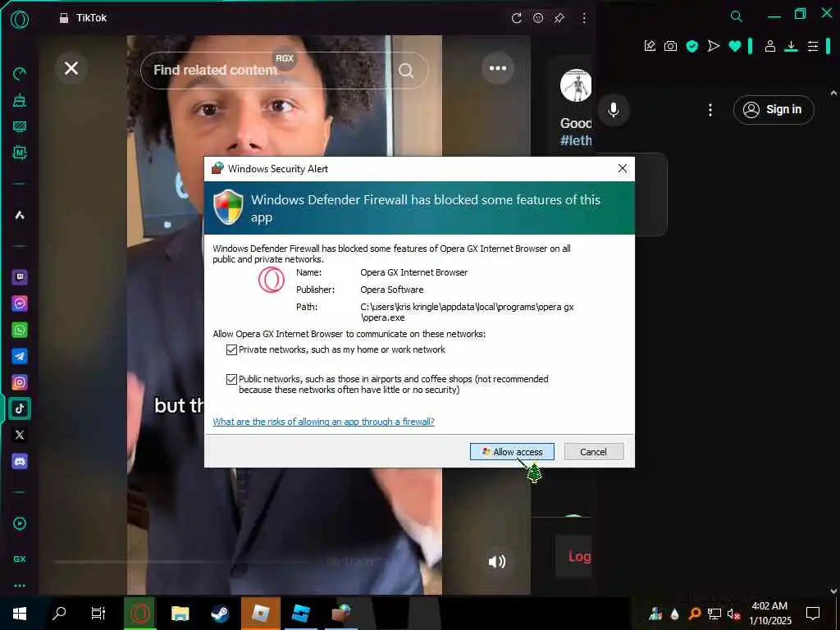Click the teal shield privacy protection icon
This screenshot has height=630, width=840.
692,46
